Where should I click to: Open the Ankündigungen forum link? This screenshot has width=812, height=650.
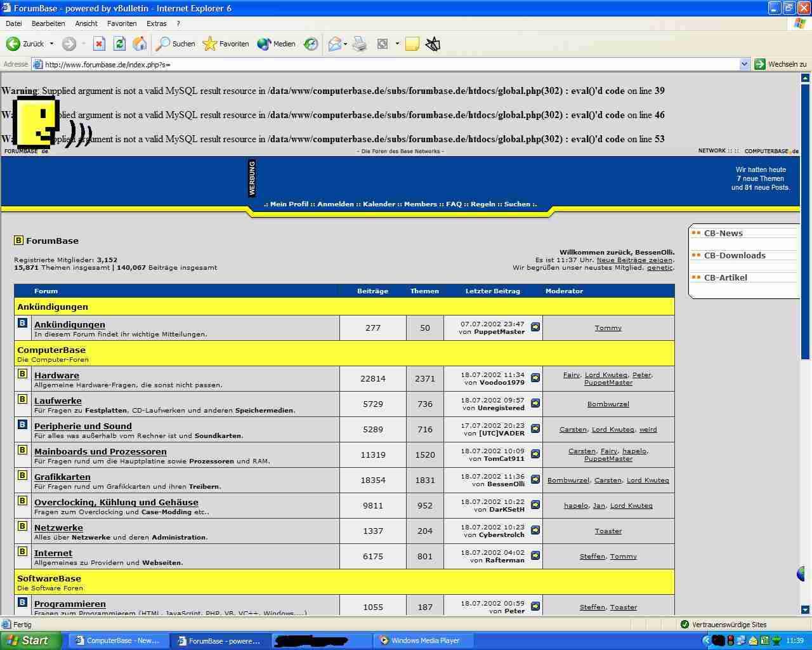coord(70,324)
